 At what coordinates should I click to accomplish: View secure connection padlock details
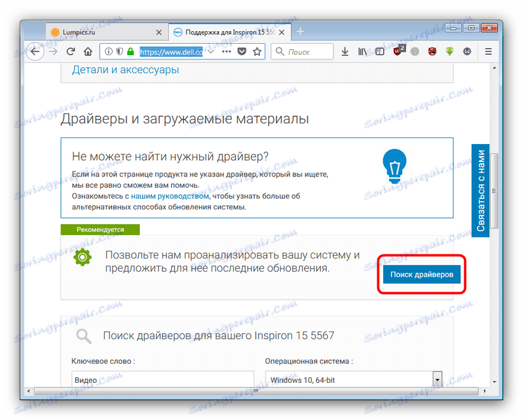130,52
